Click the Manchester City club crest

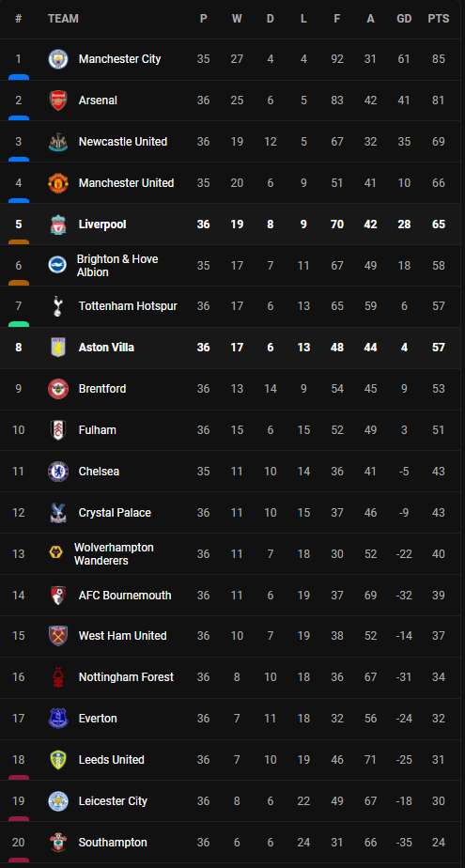(58, 59)
